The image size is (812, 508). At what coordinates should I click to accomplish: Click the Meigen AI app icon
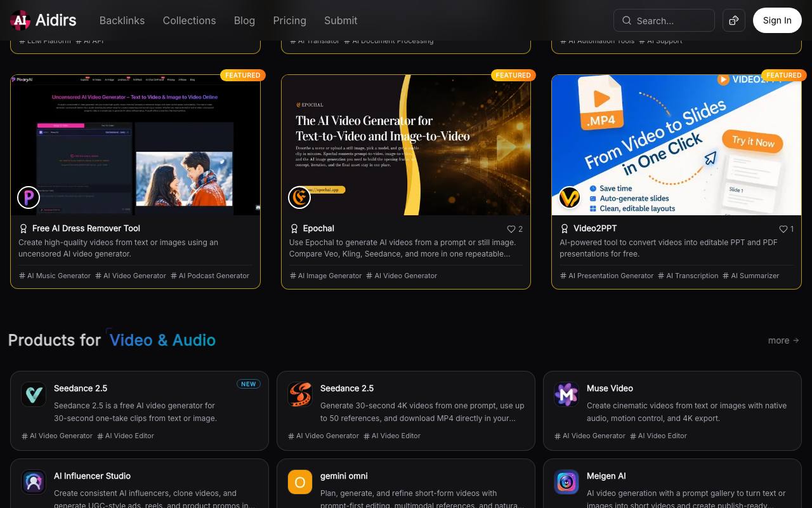tap(566, 482)
